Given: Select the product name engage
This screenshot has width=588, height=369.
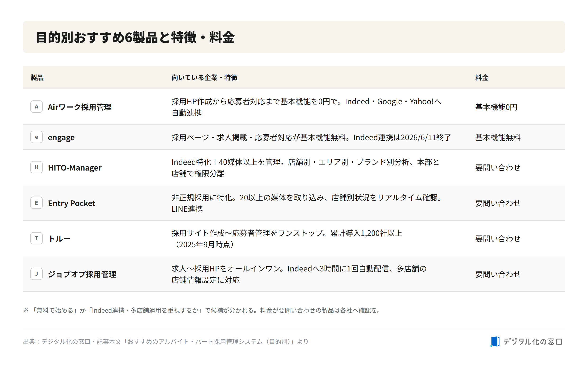Looking at the screenshot, I should pyautogui.click(x=61, y=137).
